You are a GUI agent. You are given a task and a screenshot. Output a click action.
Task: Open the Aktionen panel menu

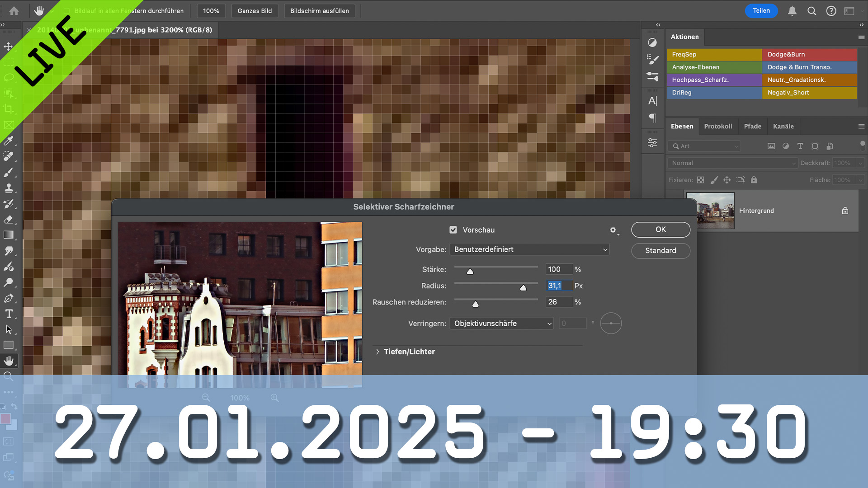click(x=861, y=37)
